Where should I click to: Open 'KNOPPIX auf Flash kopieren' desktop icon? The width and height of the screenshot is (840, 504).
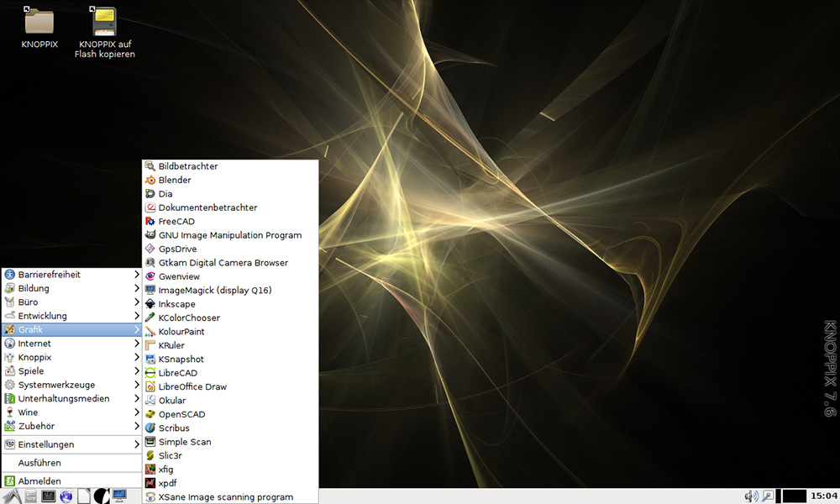[x=104, y=32]
